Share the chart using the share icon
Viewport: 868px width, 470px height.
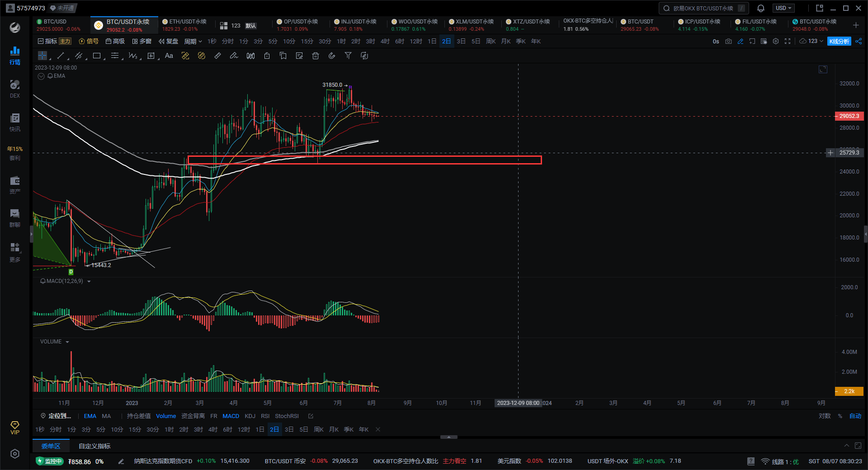859,41
